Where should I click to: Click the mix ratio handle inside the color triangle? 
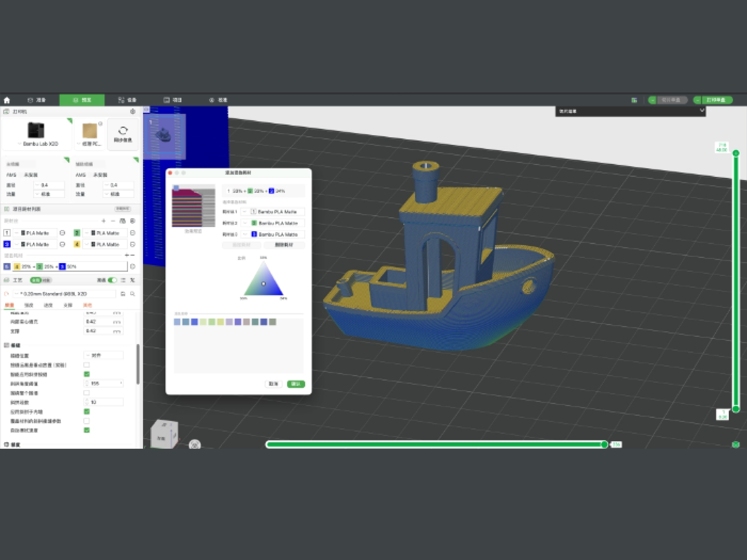(x=263, y=284)
